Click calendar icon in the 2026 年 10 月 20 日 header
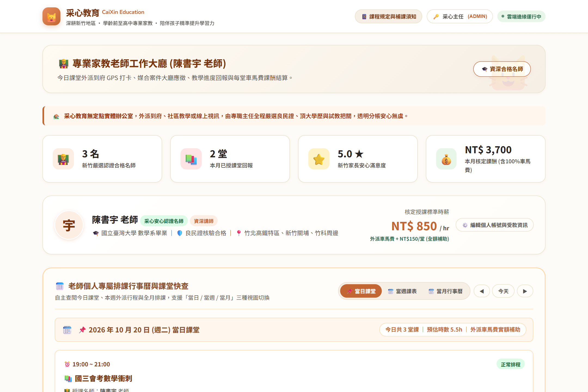 pos(67,330)
